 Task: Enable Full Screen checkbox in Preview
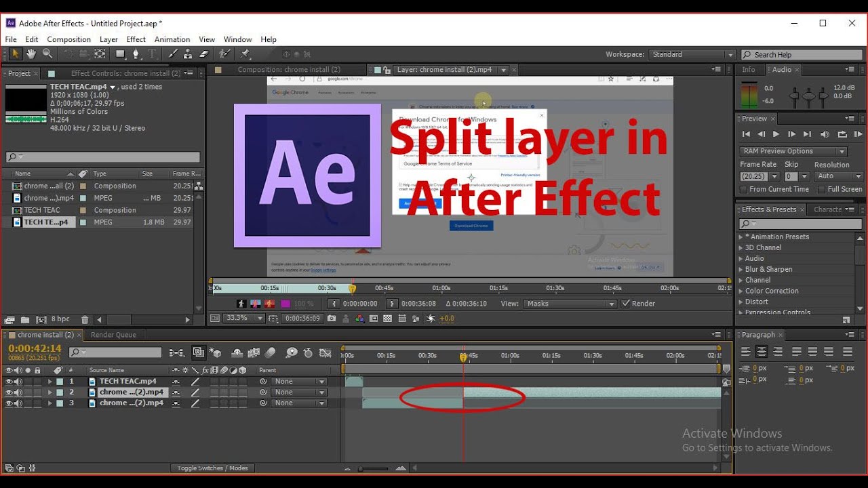tap(821, 189)
